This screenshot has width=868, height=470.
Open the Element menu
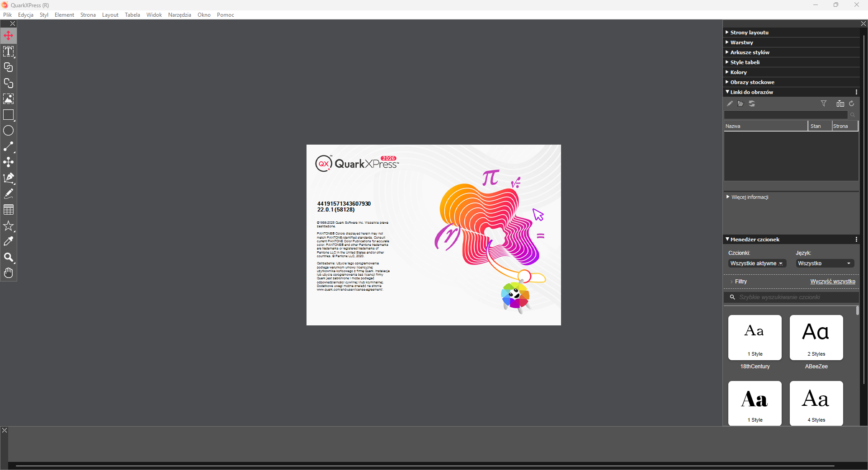(64, 15)
